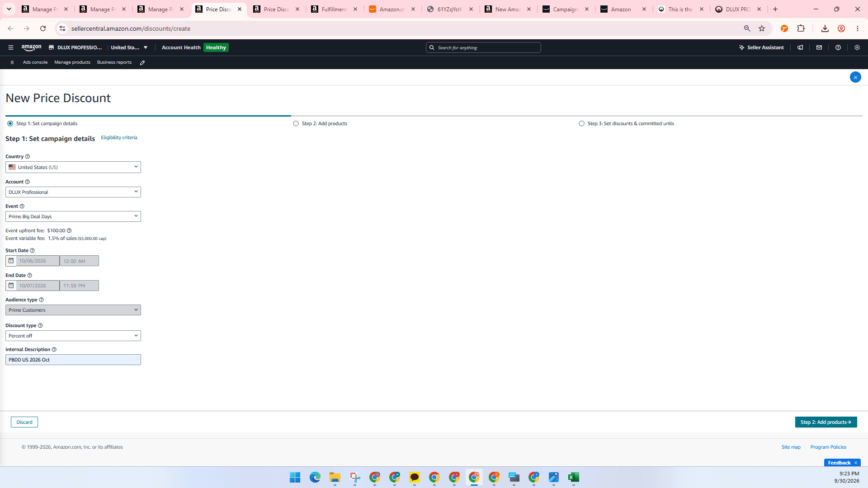868x488 pixels.
Task: Expand the Audience type dropdown showing Prime Customers
Action: point(73,310)
